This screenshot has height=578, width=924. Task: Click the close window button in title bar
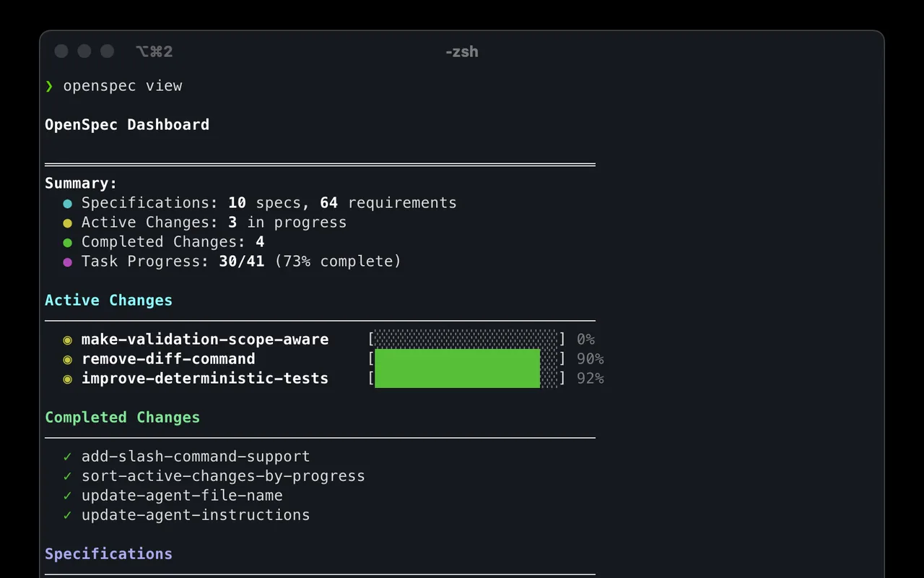point(61,51)
